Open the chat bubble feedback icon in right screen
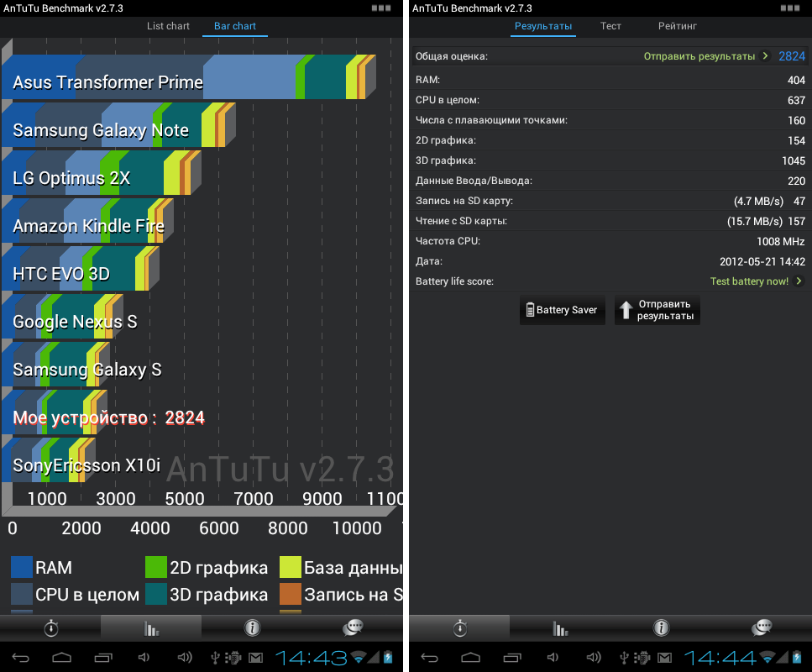The image size is (812, 672). click(762, 627)
